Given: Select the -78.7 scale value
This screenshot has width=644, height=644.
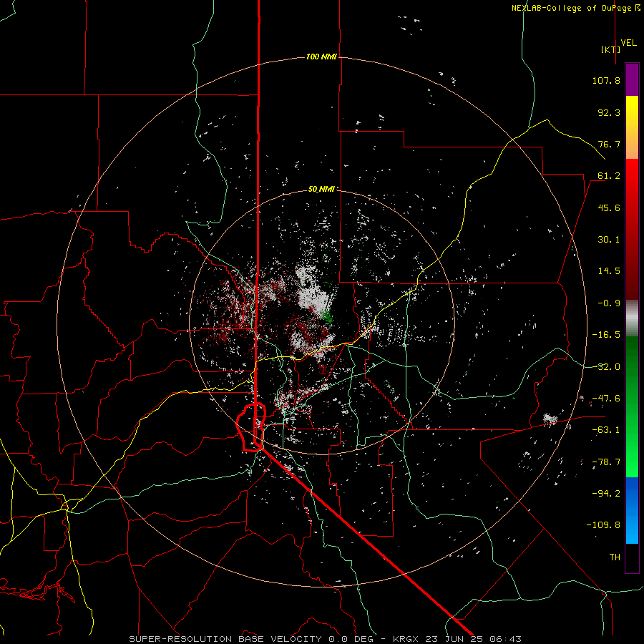Looking at the screenshot, I should [x=606, y=462].
